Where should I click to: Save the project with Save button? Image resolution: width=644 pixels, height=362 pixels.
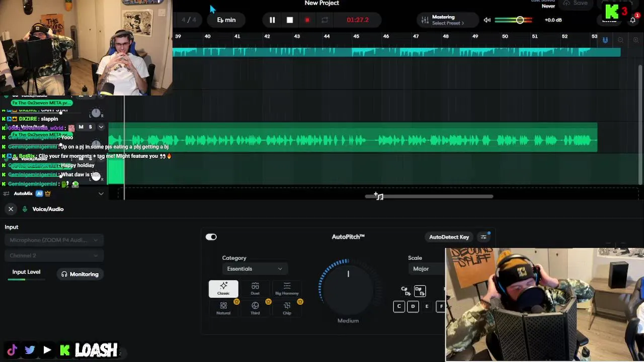pyautogui.click(x=576, y=4)
